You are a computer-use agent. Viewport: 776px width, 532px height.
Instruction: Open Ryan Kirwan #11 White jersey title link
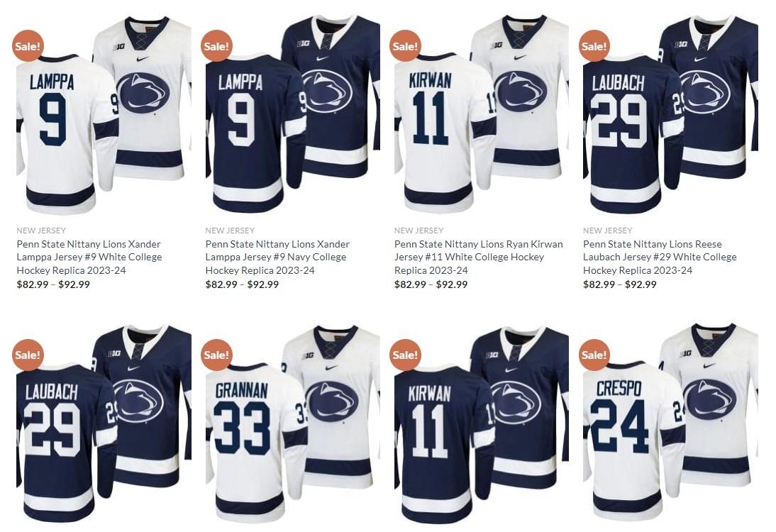tap(479, 257)
